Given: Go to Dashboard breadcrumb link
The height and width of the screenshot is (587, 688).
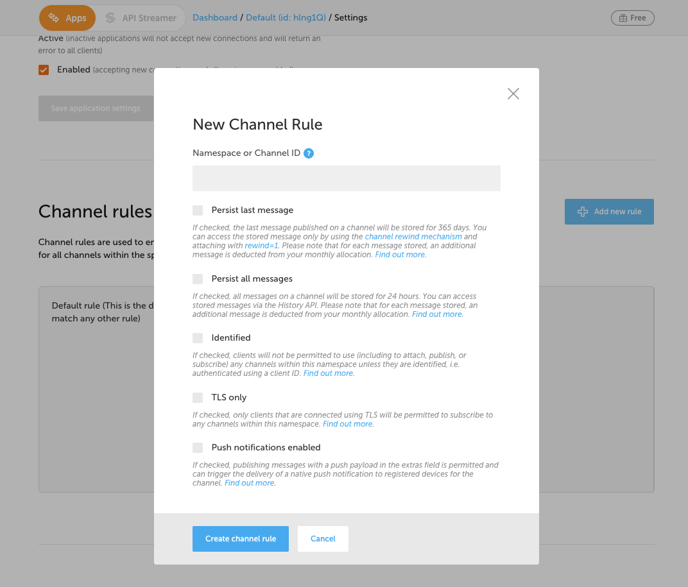Looking at the screenshot, I should coord(215,18).
